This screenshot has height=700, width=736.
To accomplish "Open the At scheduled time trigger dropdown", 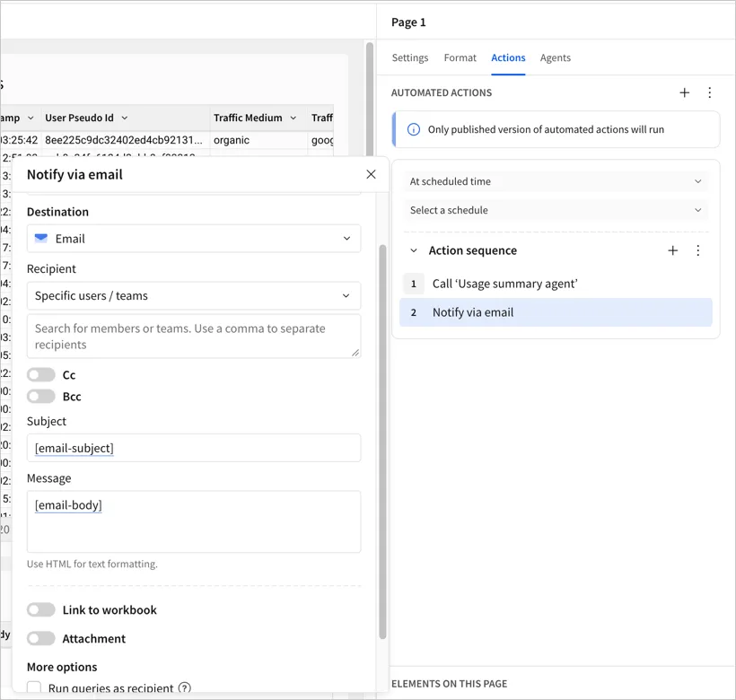I will pos(556,181).
